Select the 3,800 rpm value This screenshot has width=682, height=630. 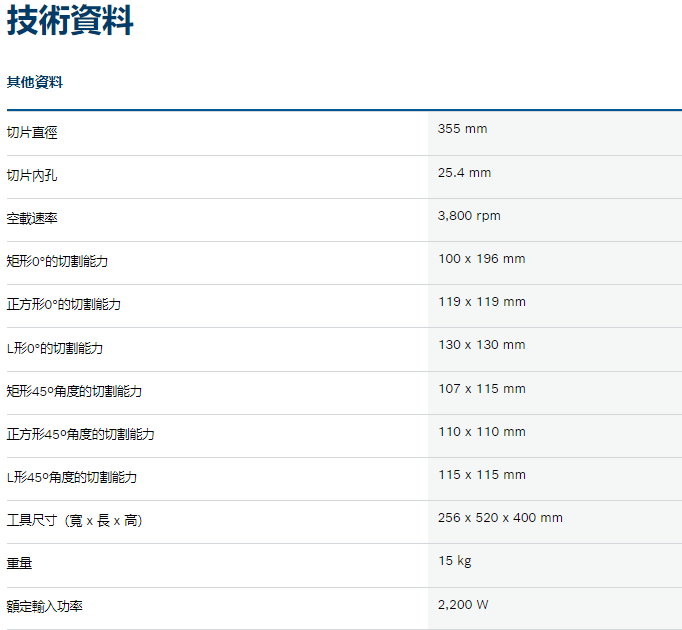[469, 215]
